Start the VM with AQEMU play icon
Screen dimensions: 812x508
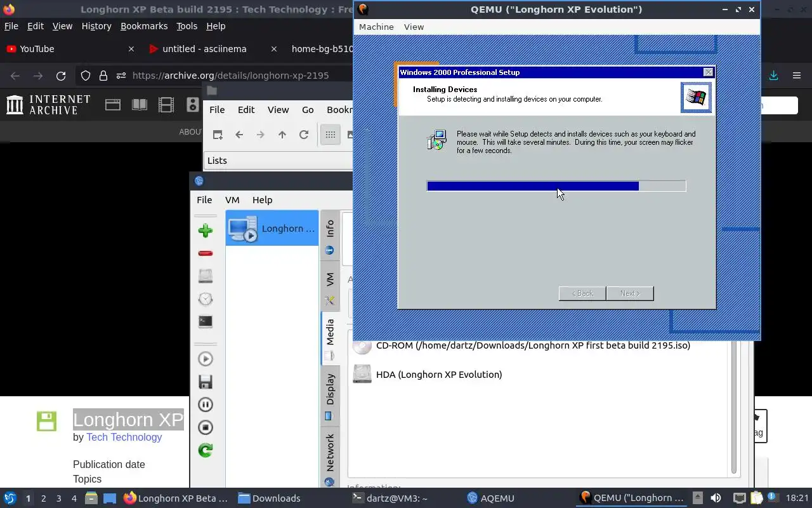205,359
